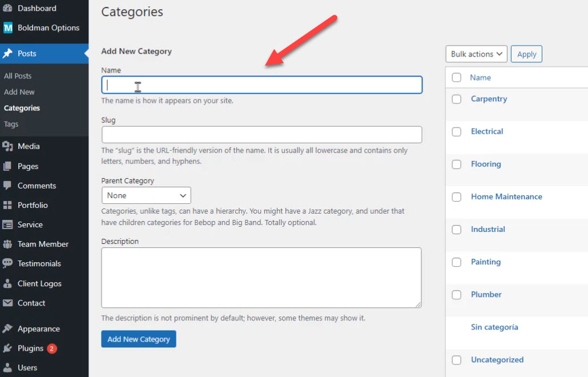
Task: Open the Carpentry category link
Action: [x=489, y=99]
